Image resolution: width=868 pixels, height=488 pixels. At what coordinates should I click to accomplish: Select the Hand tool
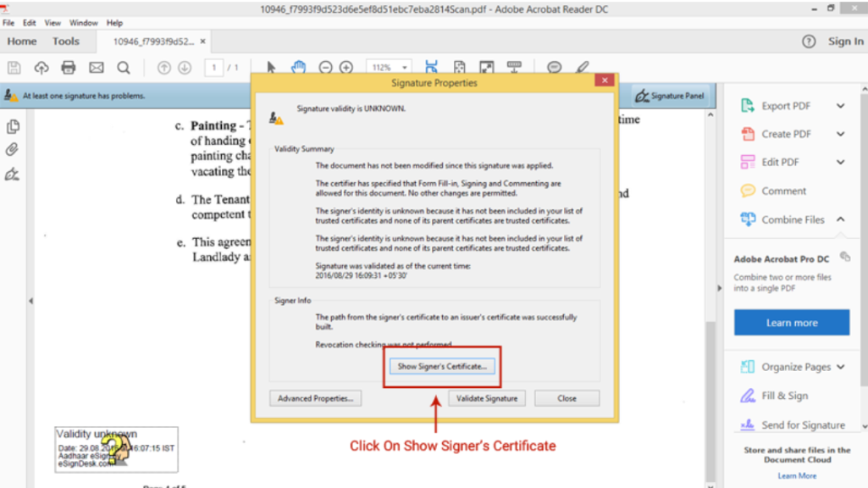click(297, 68)
